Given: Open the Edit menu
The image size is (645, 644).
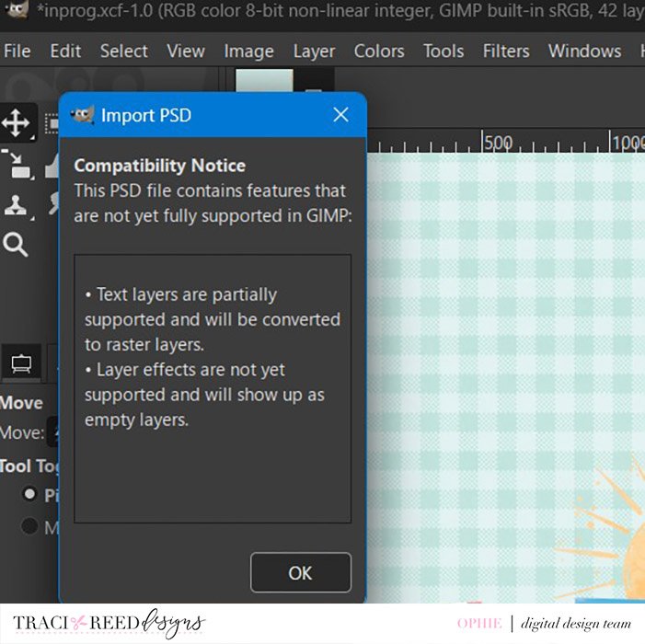Looking at the screenshot, I should [x=65, y=52].
